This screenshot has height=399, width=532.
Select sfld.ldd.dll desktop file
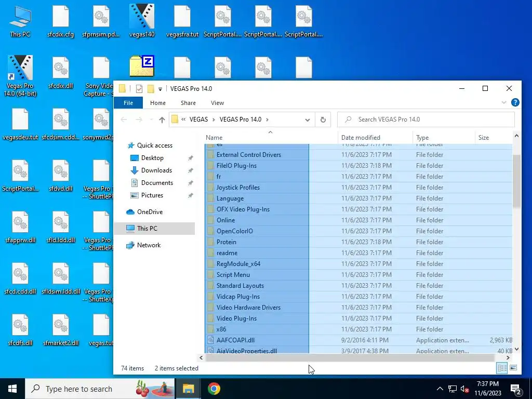[61, 228]
